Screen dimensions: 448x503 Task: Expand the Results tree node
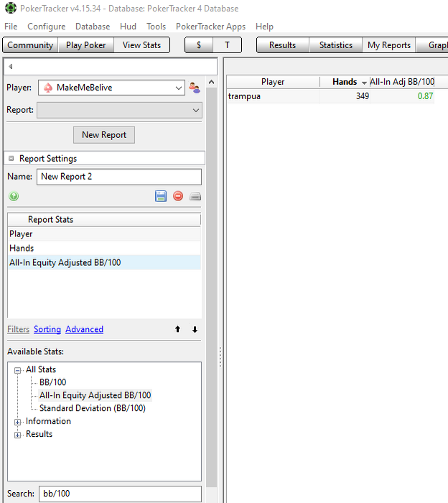(x=18, y=435)
